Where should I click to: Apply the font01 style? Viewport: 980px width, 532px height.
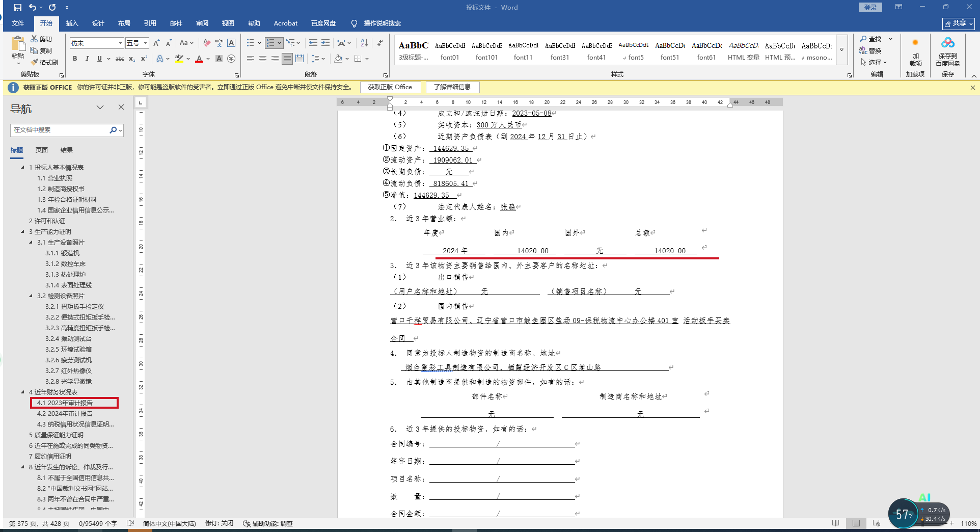pos(450,50)
